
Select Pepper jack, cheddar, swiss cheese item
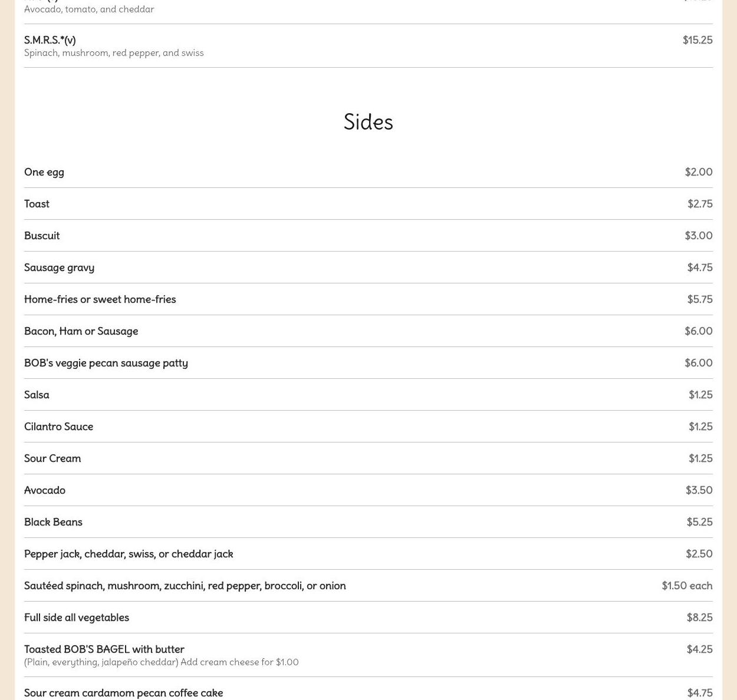[368, 554]
